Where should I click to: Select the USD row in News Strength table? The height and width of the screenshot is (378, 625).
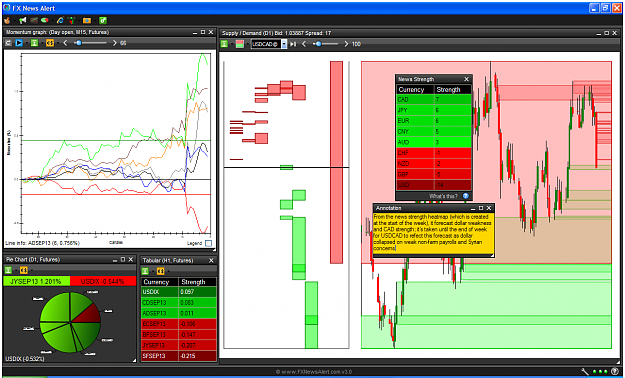point(434,185)
